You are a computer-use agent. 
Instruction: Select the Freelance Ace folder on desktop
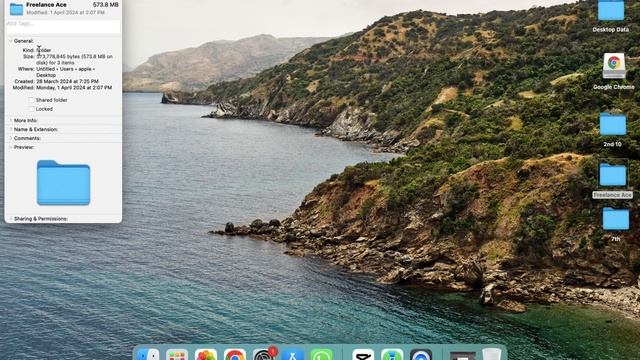[613, 175]
